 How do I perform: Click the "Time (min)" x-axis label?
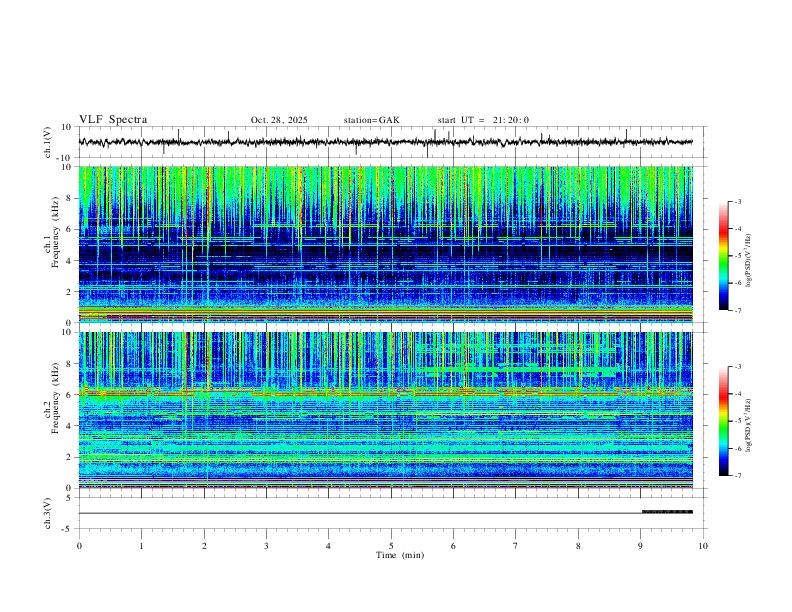pyautogui.click(x=400, y=555)
